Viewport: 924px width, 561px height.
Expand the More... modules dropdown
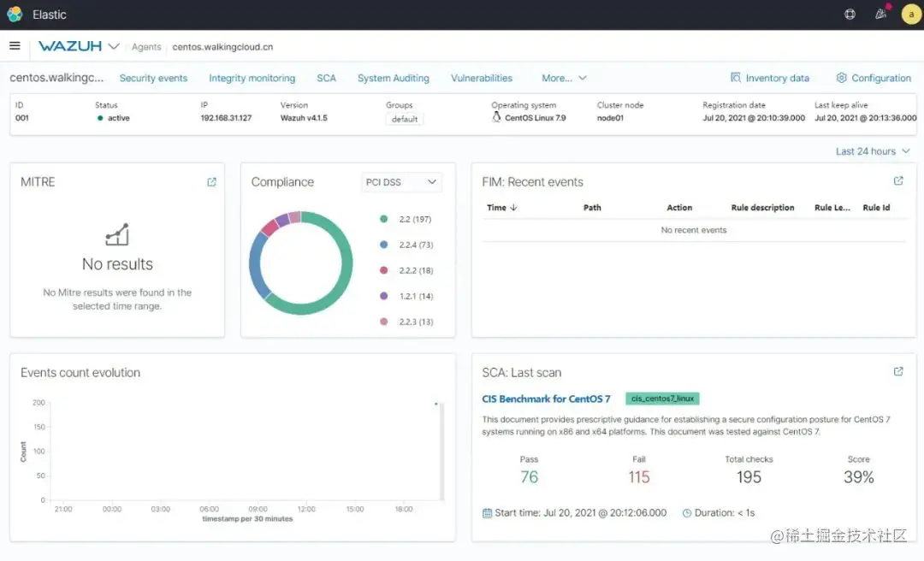click(564, 78)
